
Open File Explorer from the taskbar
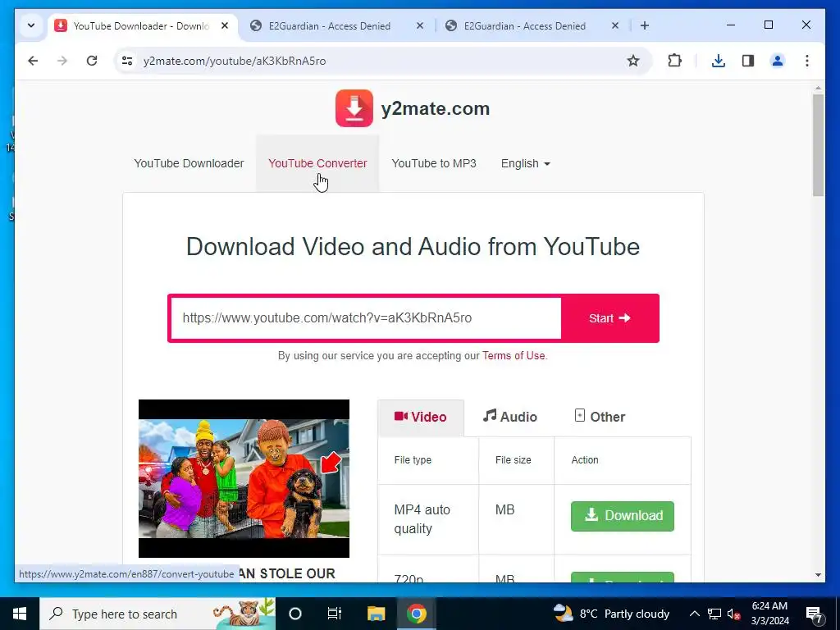[x=376, y=614]
